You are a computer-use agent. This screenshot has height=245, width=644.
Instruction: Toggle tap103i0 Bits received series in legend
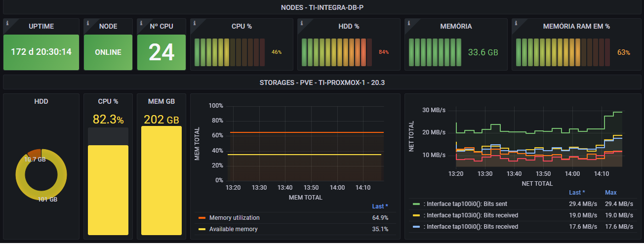(472, 215)
